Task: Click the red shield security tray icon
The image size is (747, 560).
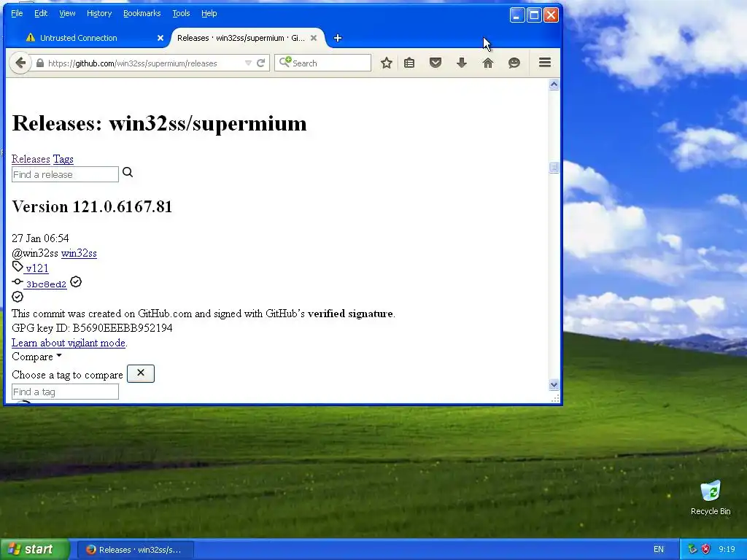Action: tap(705, 549)
